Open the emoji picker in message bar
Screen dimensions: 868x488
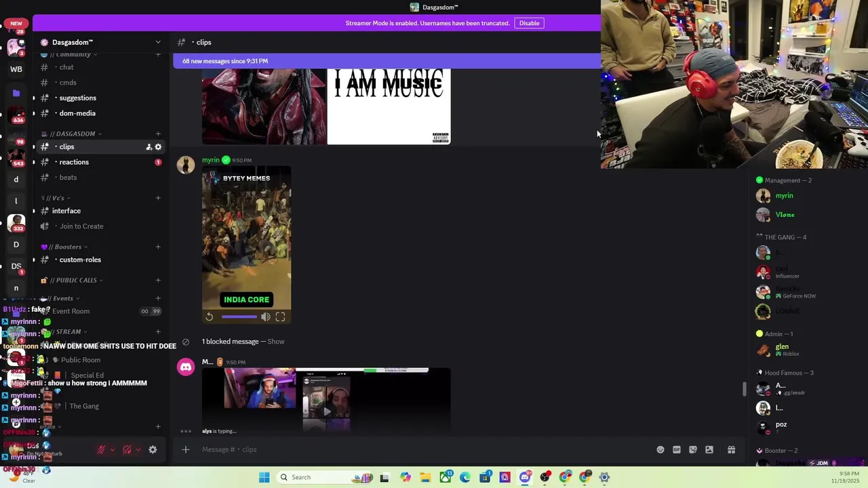pyautogui.click(x=660, y=449)
